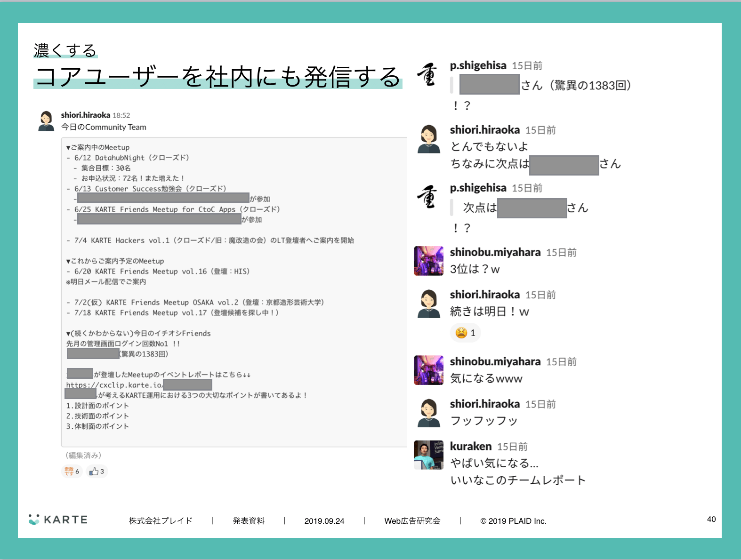Click the KARTE logo in the footer
This screenshot has height=560, width=741.
click(x=58, y=520)
